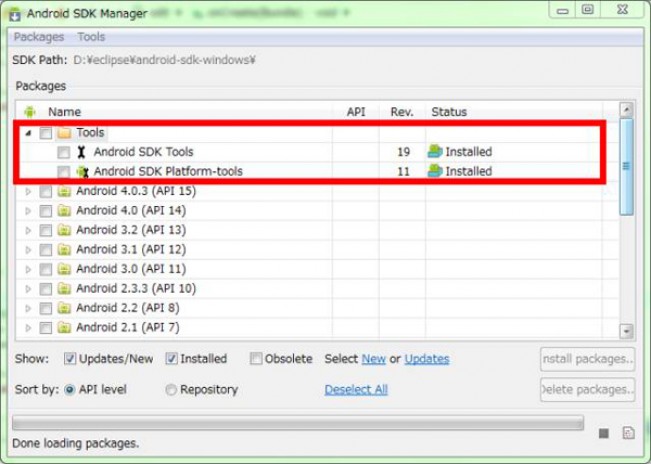Click the New link to select new packages
651x464 pixels.
[374, 359]
